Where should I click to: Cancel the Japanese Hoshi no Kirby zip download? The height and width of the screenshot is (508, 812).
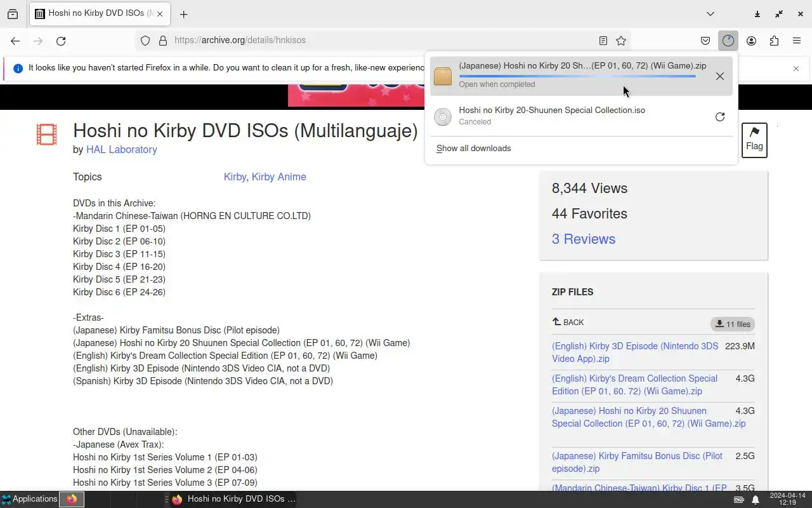click(x=719, y=76)
